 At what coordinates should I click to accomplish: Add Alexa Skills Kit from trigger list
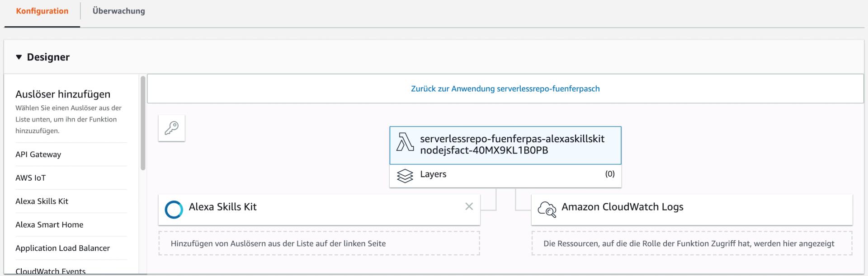(42, 201)
